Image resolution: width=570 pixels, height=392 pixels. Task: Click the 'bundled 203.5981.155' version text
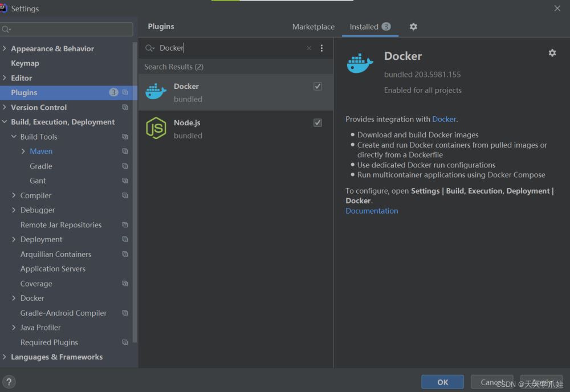coord(422,75)
